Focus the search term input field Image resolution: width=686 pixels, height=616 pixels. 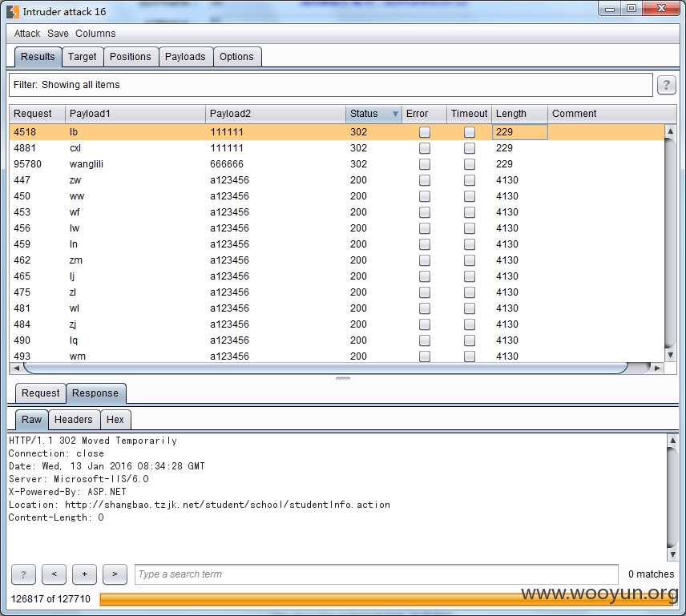(x=376, y=574)
